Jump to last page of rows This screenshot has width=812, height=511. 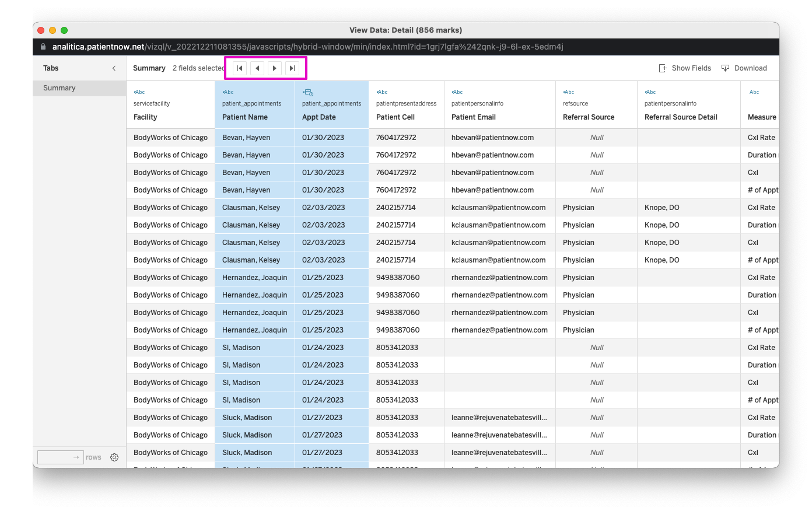tap(292, 68)
